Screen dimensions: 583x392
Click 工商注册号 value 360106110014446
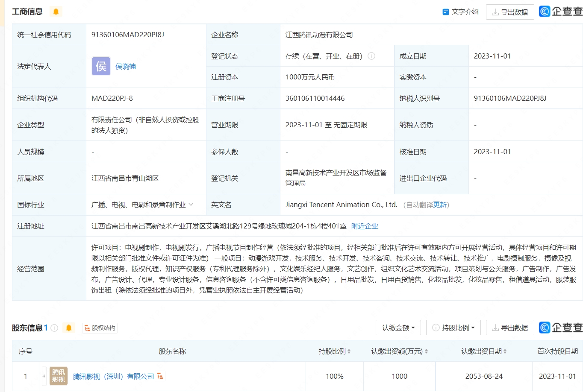pos(315,99)
